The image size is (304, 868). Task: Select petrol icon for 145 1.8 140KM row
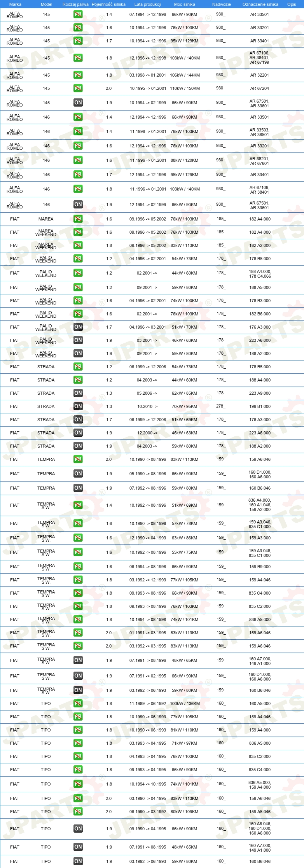(78, 58)
